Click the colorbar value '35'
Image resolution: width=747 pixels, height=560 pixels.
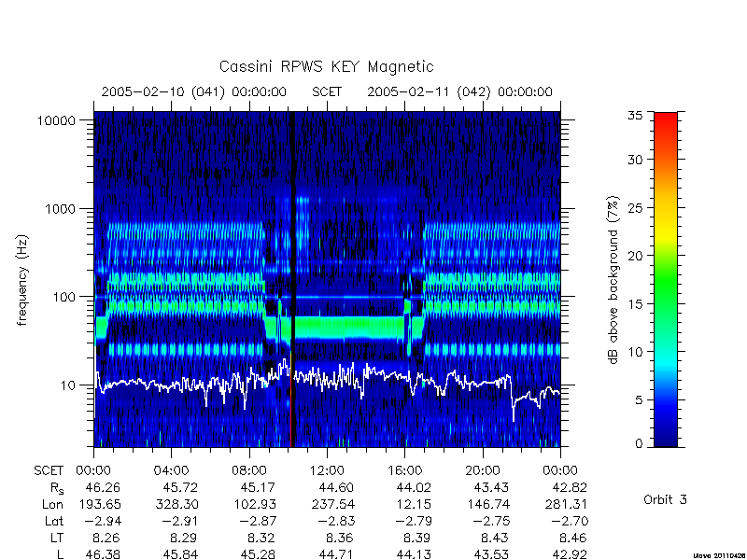636,116
